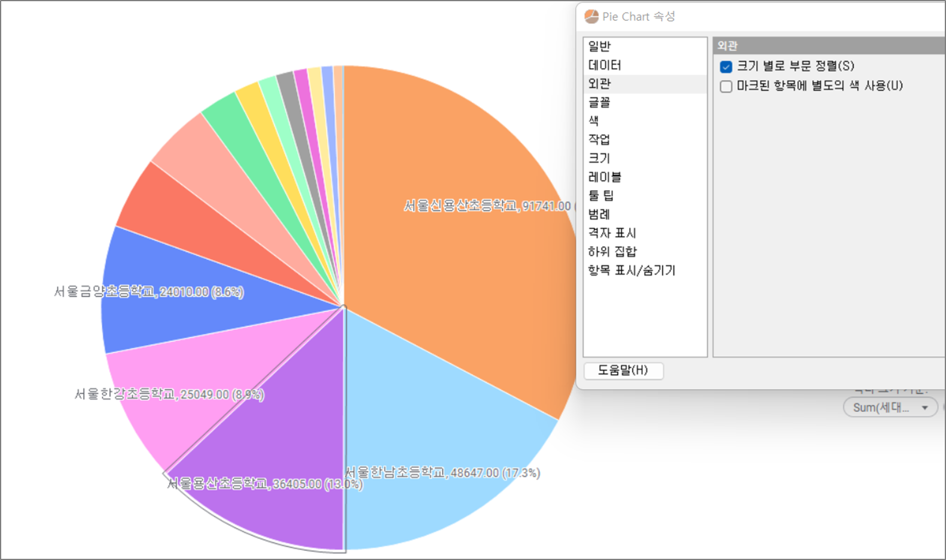
Task: Select 하위 집합 in the properties list
Action: pos(645,252)
